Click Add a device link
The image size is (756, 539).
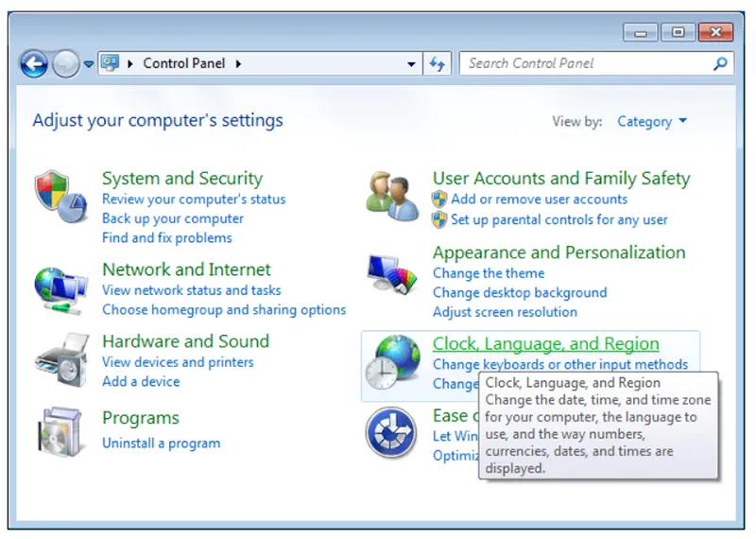coord(141,381)
